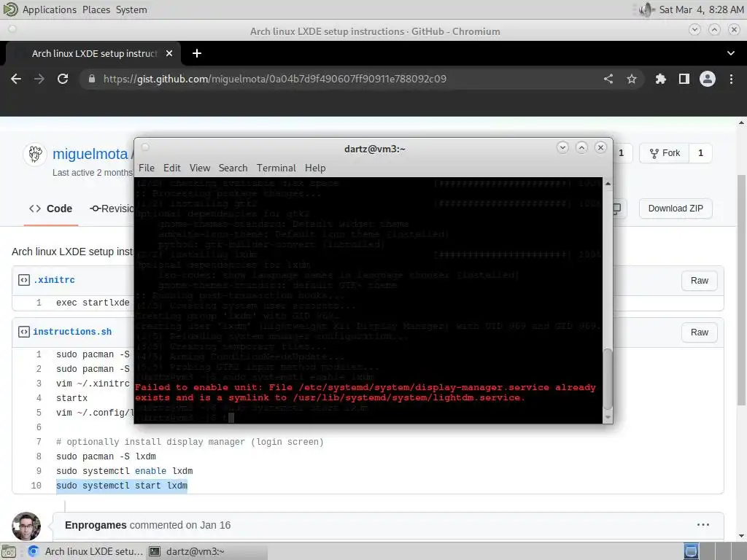747x560 pixels.
Task: Click the instructions.sh file code icon
Action: [x=24, y=332]
